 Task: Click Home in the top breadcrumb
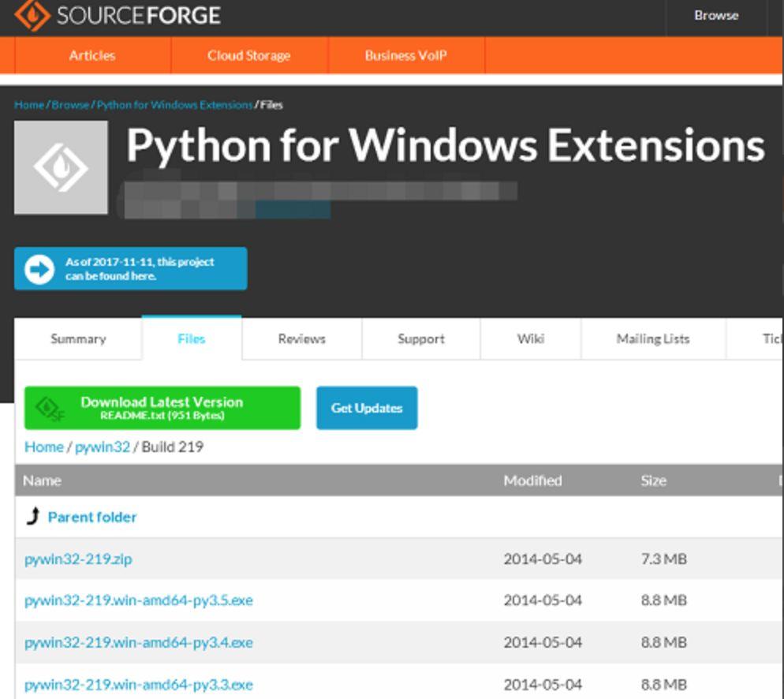[x=29, y=105]
